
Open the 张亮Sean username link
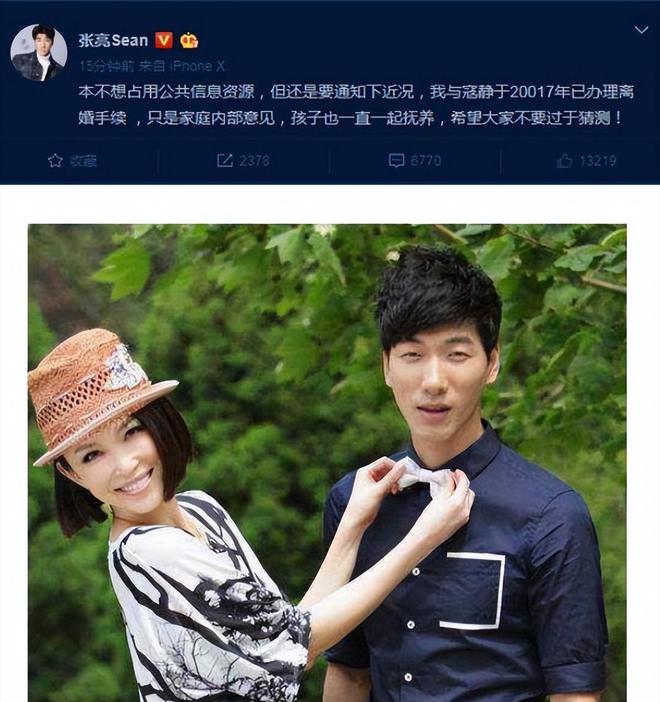(113, 40)
